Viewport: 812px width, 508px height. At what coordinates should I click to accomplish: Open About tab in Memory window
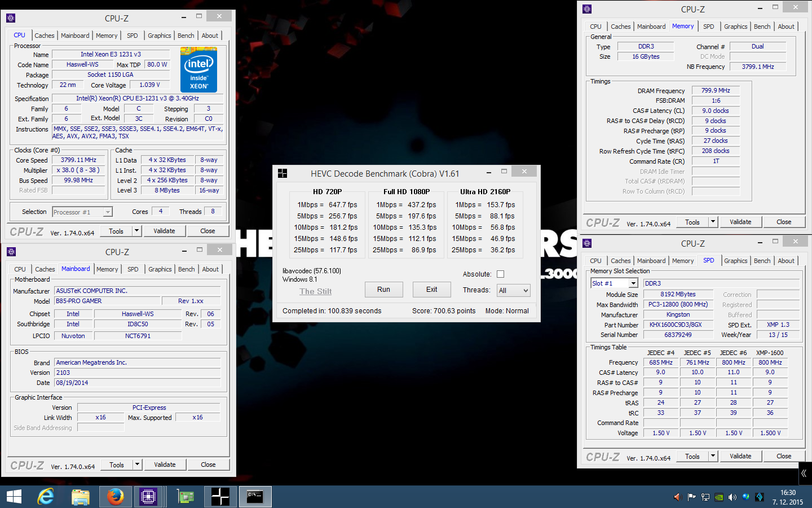(786, 27)
